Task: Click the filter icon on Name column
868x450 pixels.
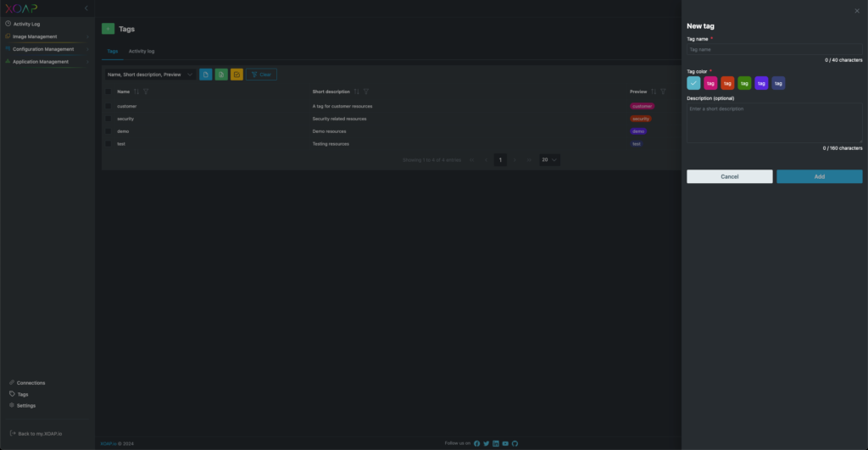Action: point(146,92)
